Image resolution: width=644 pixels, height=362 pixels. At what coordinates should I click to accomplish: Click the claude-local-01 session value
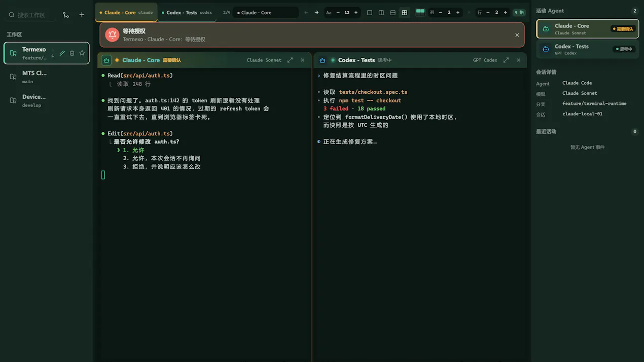tap(582, 114)
